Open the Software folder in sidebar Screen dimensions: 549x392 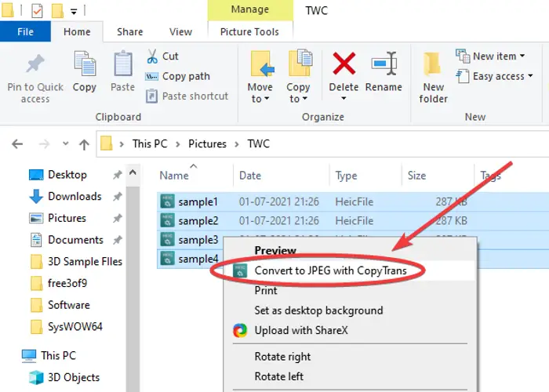[69, 305]
